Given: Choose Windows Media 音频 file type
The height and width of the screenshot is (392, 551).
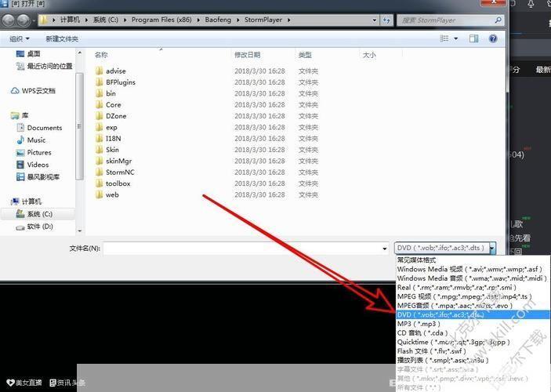Looking at the screenshot, I should coord(473,278).
